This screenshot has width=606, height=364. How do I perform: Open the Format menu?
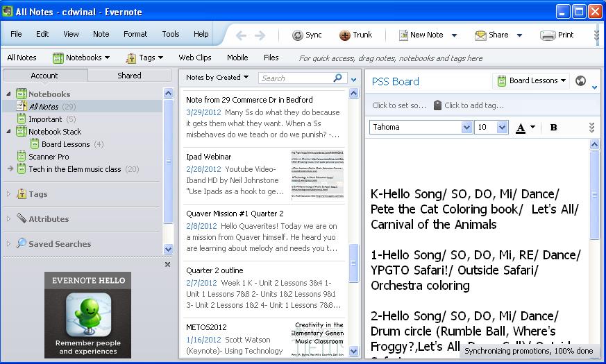pyautogui.click(x=135, y=34)
